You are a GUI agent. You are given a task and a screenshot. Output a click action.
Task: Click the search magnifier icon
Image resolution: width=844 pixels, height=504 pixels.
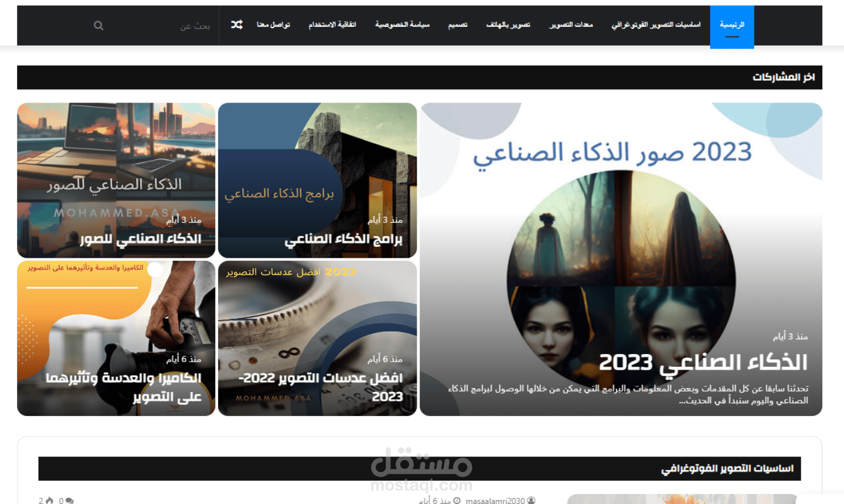[98, 26]
